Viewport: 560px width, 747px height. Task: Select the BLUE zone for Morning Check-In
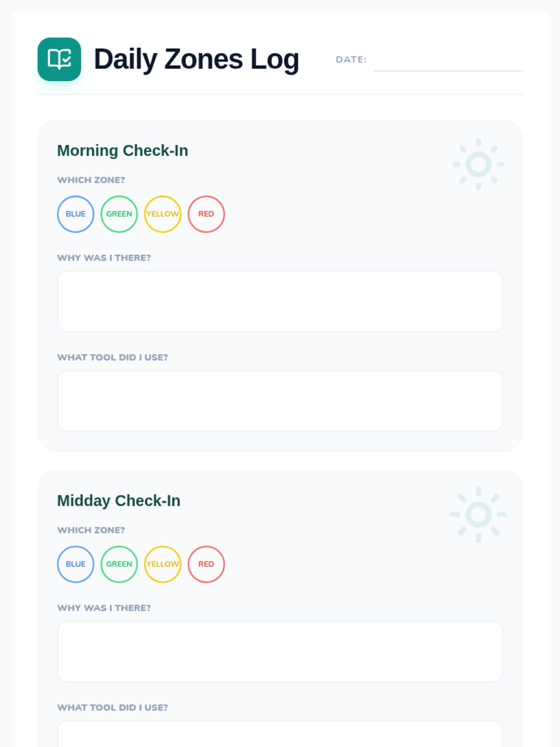pos(76,214)
